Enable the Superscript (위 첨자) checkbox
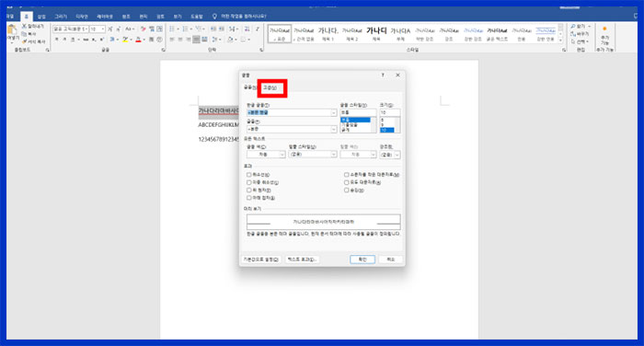This screenshot has width=644, height=346. pos(249,190)
